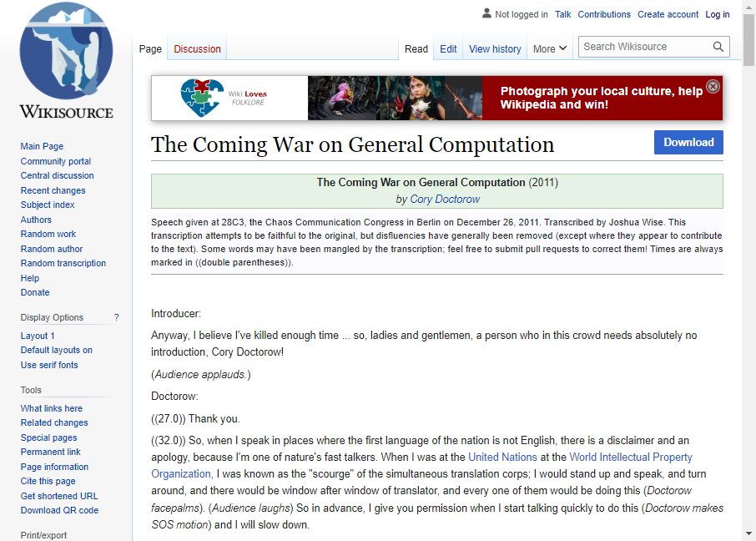Screen dimensions: 756x541
Task: Open What links here
Action: tap(51, 408)
